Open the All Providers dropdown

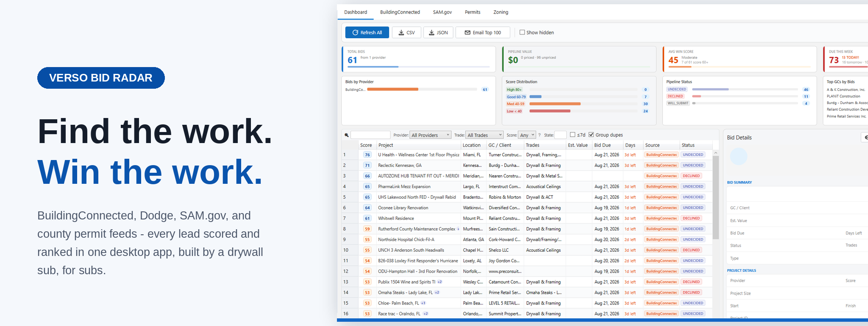point(430,135)
